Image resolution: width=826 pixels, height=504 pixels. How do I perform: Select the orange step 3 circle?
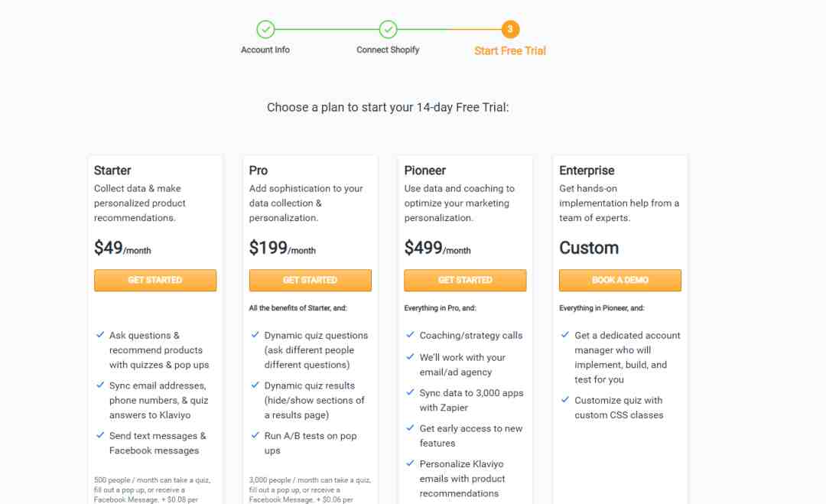point(510,30)
